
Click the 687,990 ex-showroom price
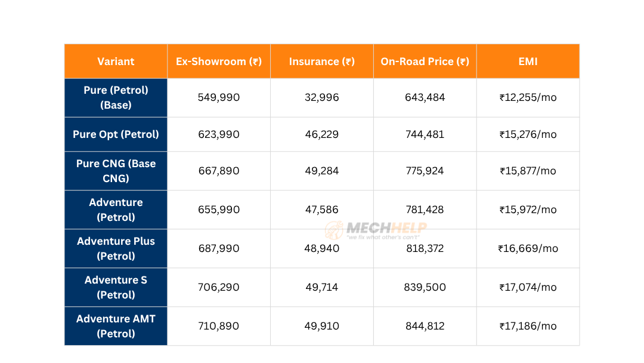[x=219, y=248]
